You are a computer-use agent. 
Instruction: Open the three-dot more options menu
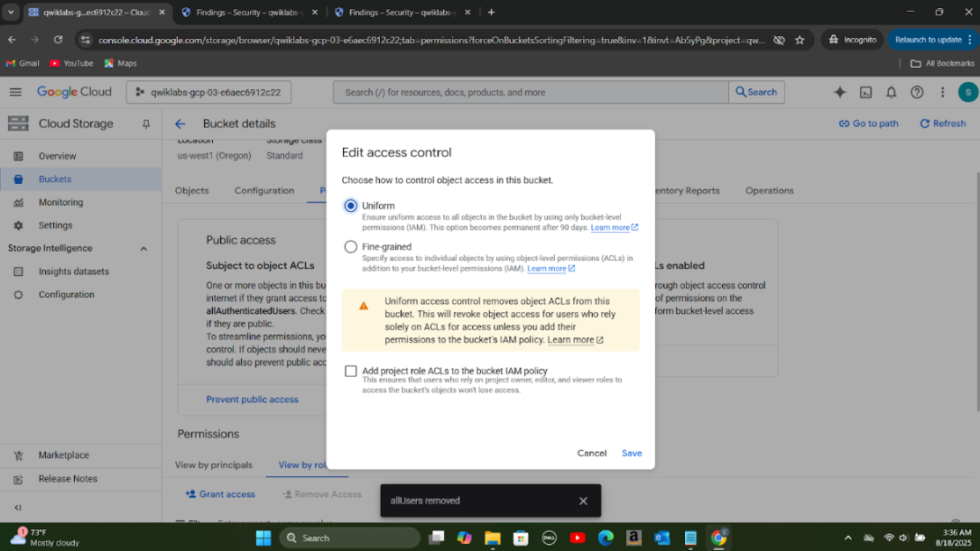click(942, 92)
